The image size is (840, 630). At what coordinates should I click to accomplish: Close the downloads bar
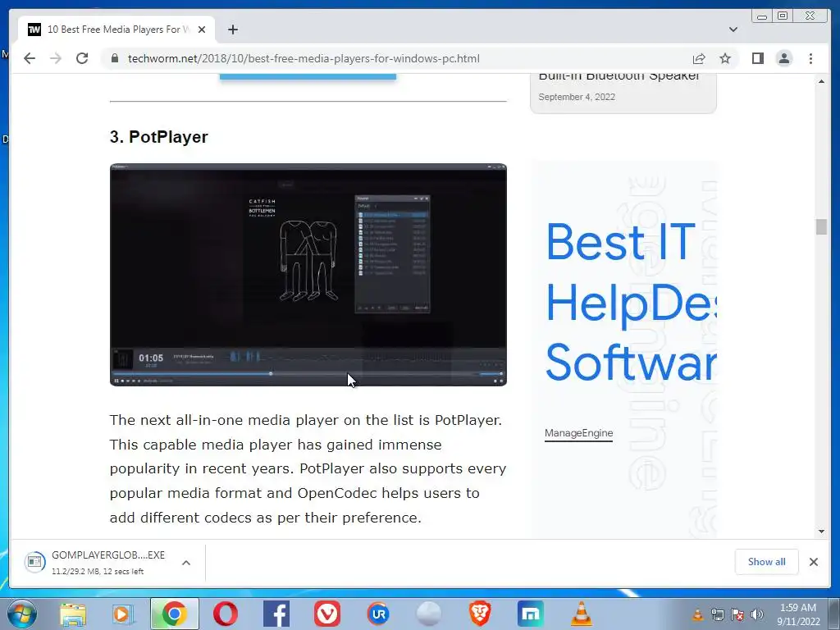tap(813, 561)
